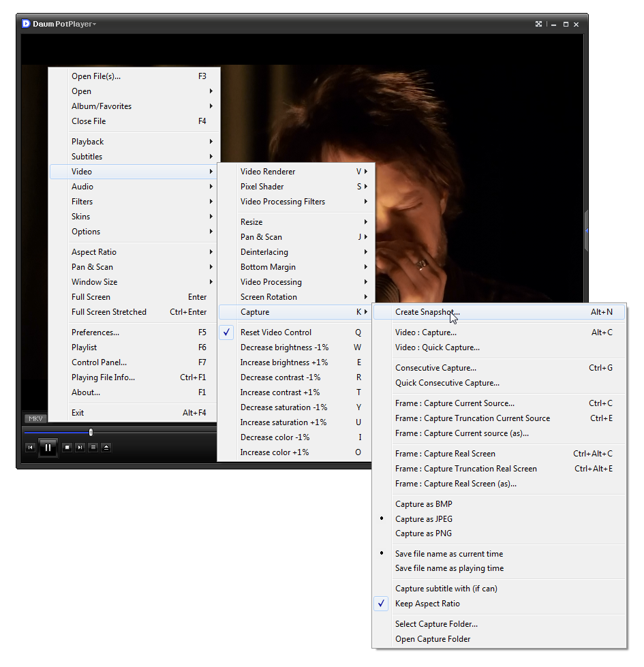Skip to next track button
The width and height of the screenshot is (644, 667).
coord(80,448)
